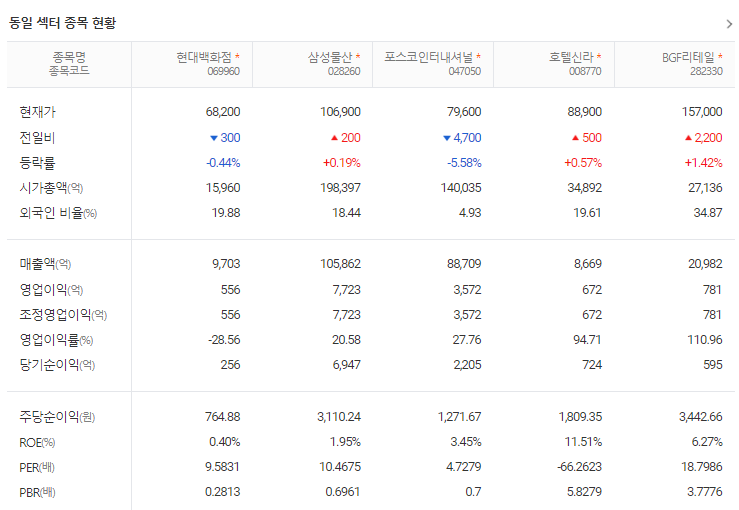Click the 당기순이익(억) row label
This screenshot has height=510, width=739.
tap(57, 365)
